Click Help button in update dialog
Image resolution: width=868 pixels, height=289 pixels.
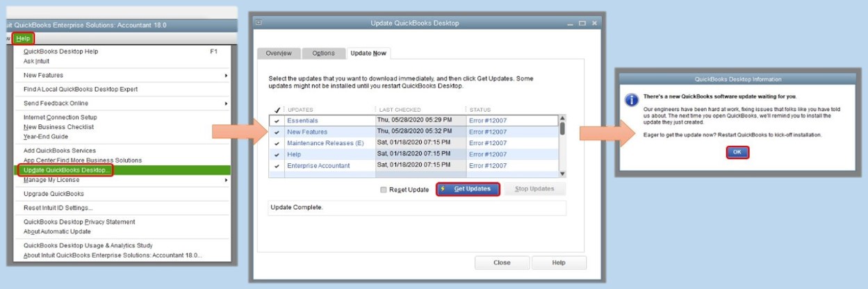[x=559, y=263]
